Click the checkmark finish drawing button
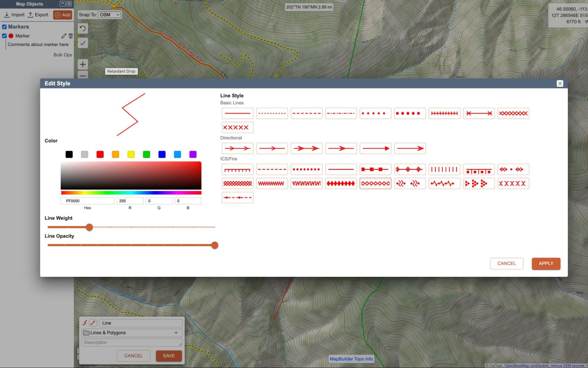This screenshot has height=368, width=588. [83, 43]
